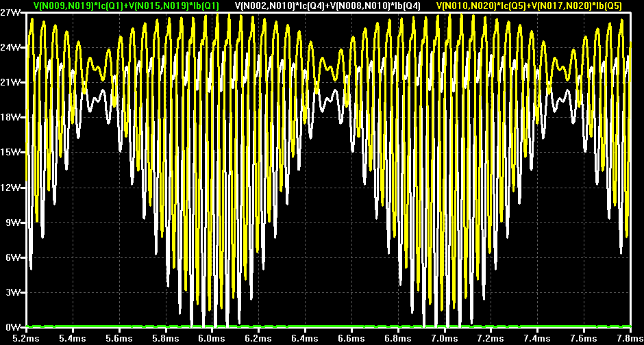Click the 6.2ms time axis label
The height and width of the screenshot is (345, 644).
point(258,338)
